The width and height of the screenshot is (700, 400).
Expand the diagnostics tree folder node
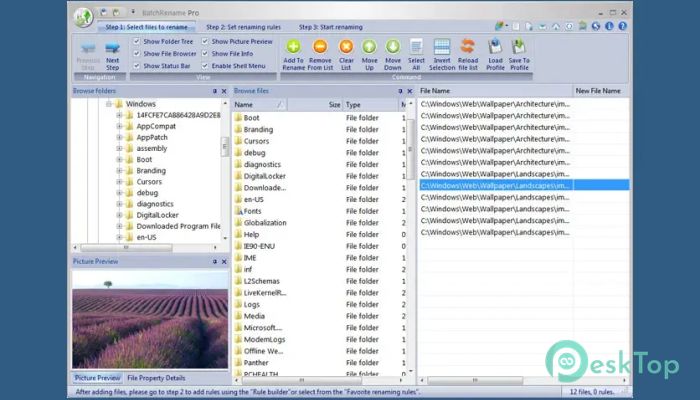click(x=119, y=204)
